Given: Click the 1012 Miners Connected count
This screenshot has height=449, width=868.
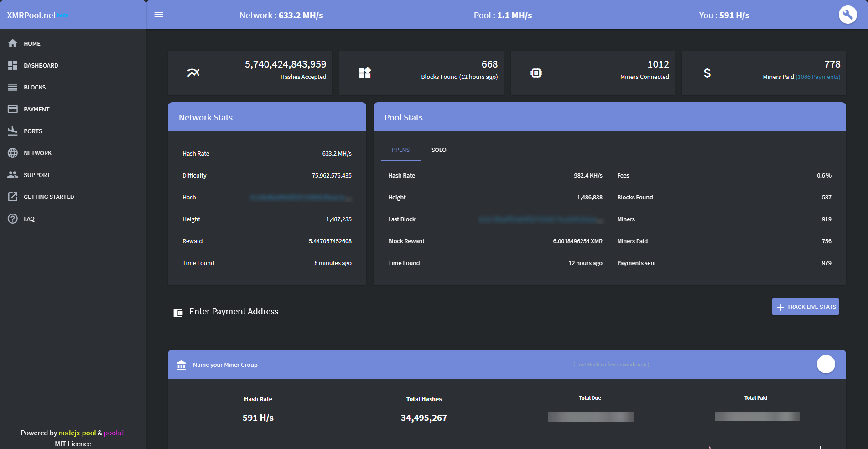Looking at the screenshot, I should pyautogui.click(x=658, y=64).
